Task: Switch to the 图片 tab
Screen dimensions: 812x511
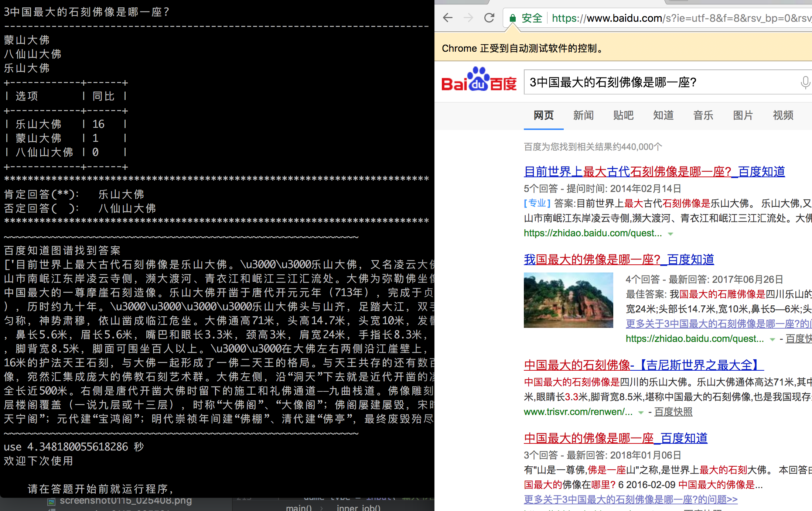Action: pyautogui.click(x=743, y=116)
